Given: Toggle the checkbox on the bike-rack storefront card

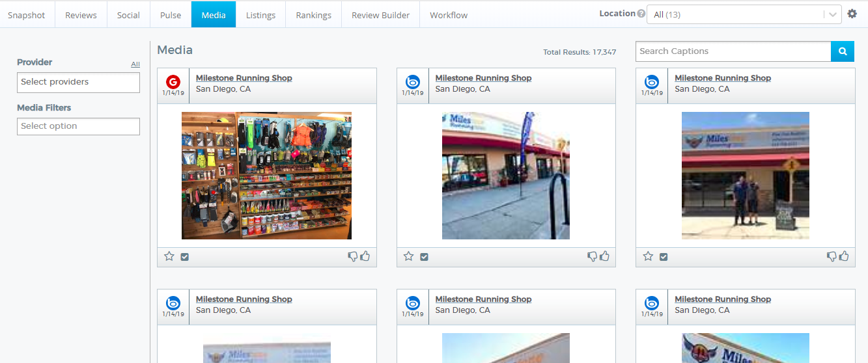Looking at the screenshot, I should (425, 257).
